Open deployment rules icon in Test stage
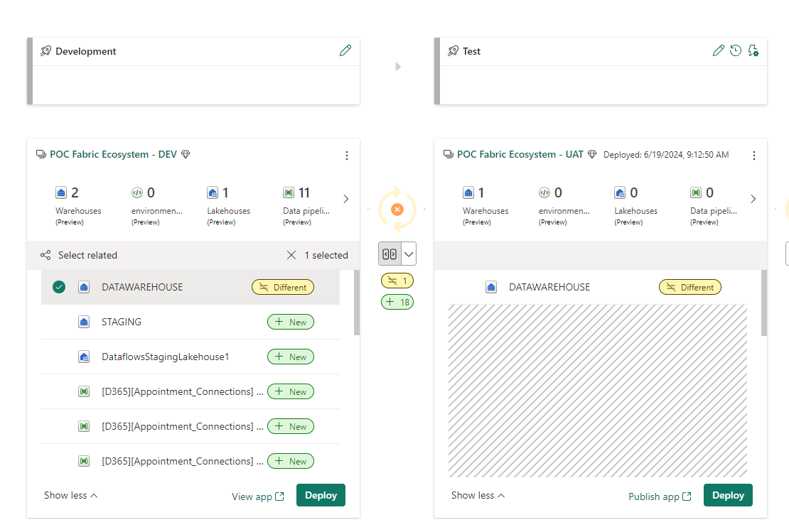The height and width of the screenshot is (532, 789). click(753, 50)
